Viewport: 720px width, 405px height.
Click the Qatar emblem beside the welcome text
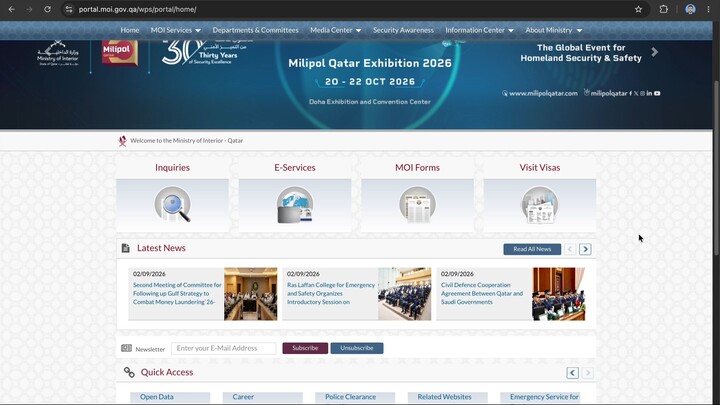click(123, 141)
